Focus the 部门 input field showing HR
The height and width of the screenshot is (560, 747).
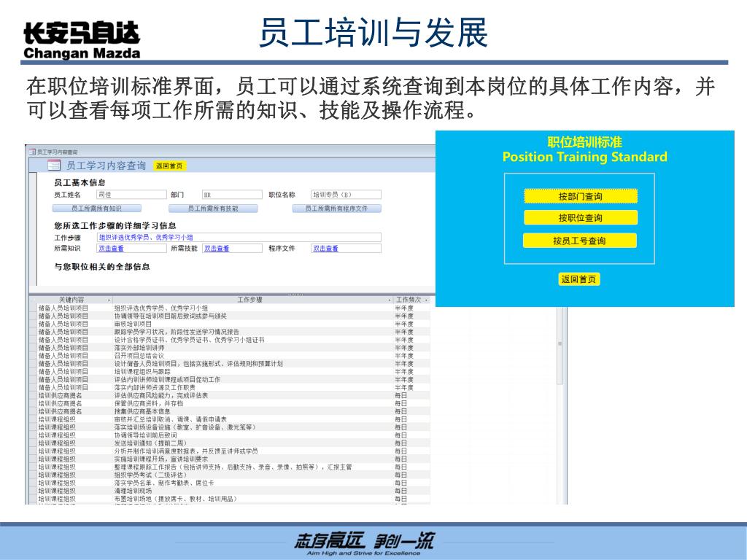tap(233, 195)
